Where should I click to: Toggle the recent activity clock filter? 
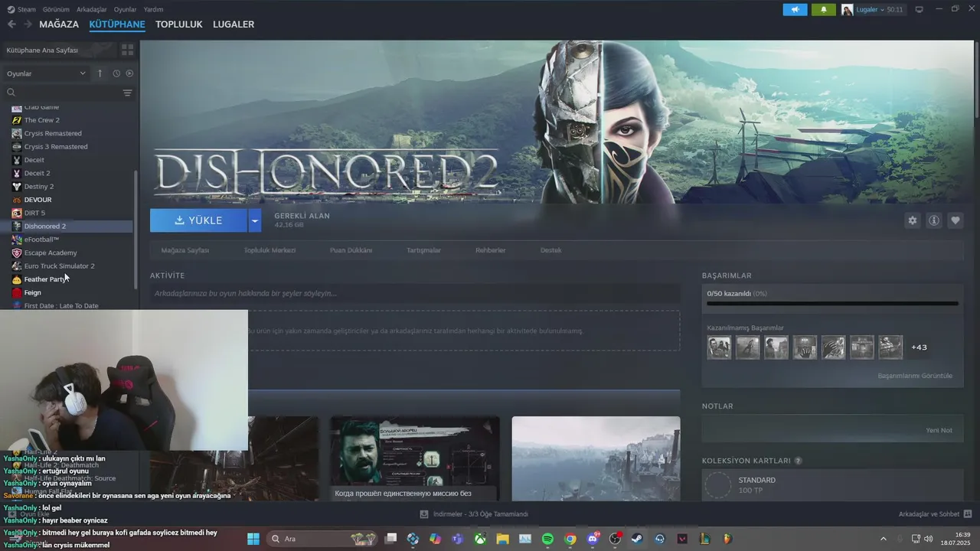tap(116, 73)
